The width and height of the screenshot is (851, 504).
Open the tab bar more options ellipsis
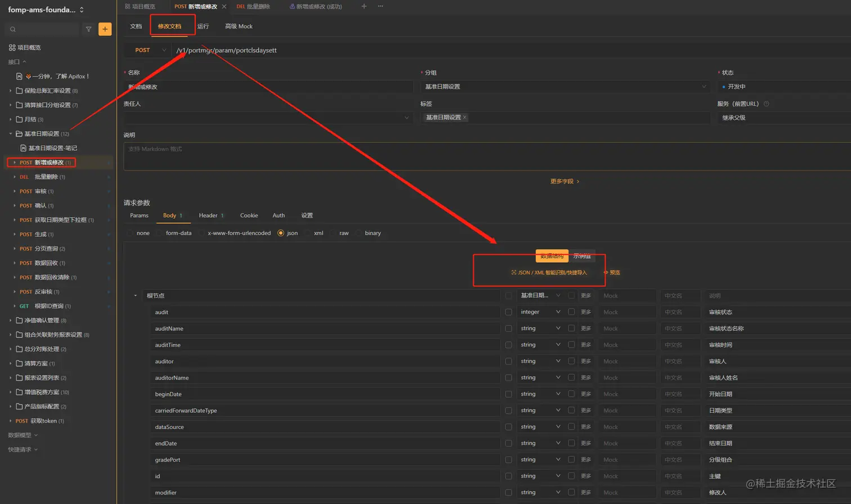point(380,6)
